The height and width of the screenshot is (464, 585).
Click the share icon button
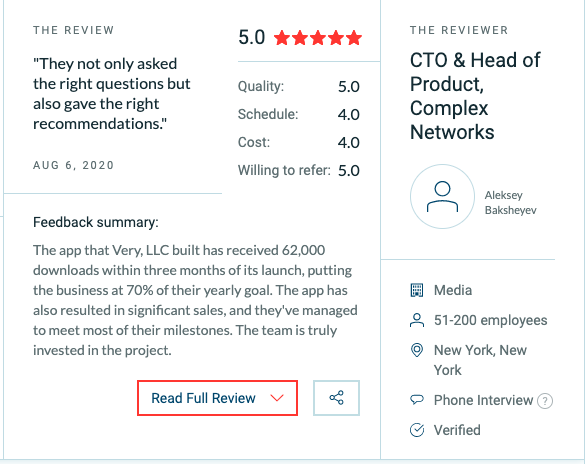point(336,398)
